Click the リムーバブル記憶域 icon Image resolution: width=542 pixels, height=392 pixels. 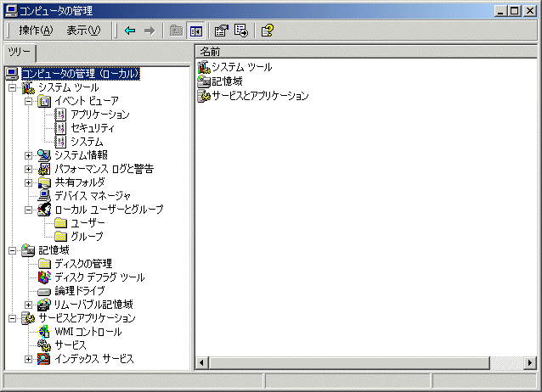(44, 305)
